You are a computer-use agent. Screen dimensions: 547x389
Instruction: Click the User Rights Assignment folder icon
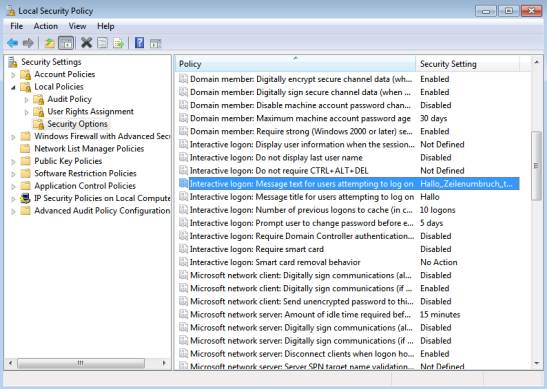point(38,112)
